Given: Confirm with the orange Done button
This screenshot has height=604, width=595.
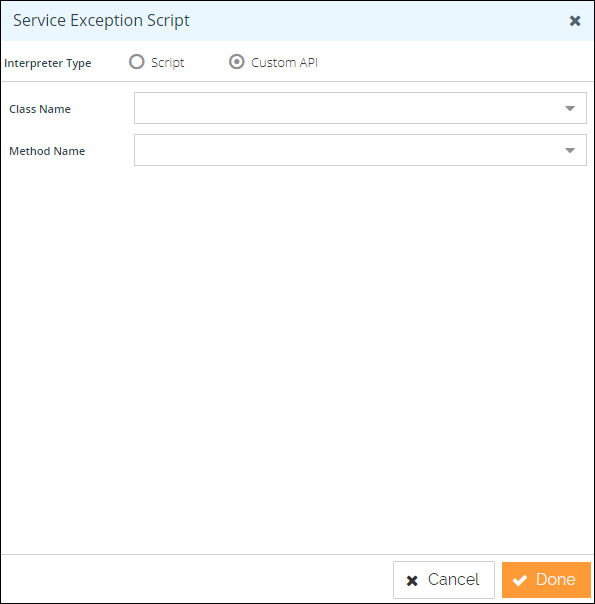Looking at the screenshot, I should [x=546, y=580].
